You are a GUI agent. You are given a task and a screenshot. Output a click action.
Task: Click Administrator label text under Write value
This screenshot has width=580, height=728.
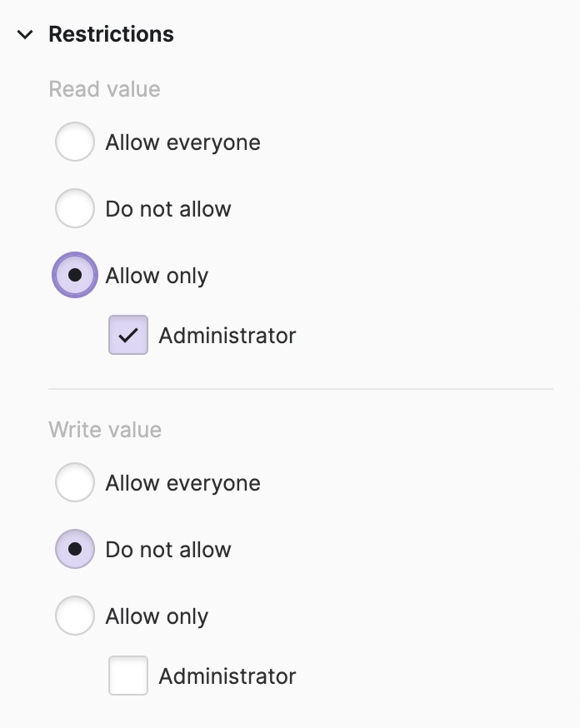click(227, 676)
